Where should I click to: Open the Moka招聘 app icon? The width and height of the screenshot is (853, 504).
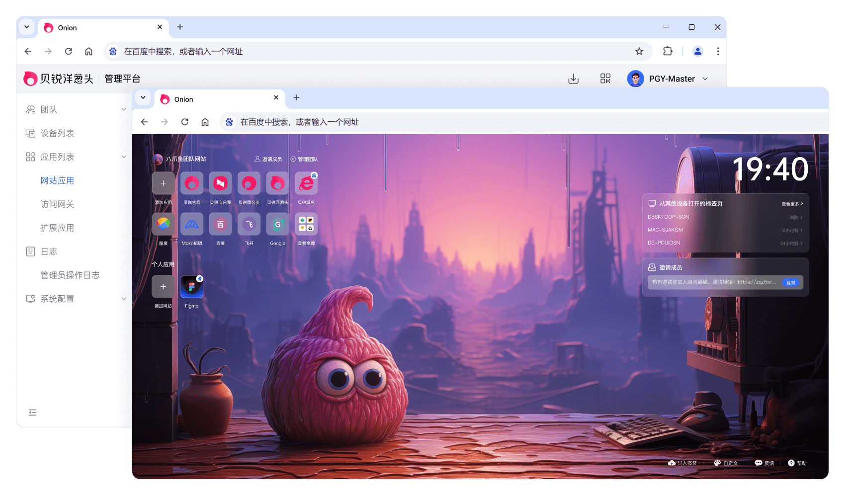191,225
